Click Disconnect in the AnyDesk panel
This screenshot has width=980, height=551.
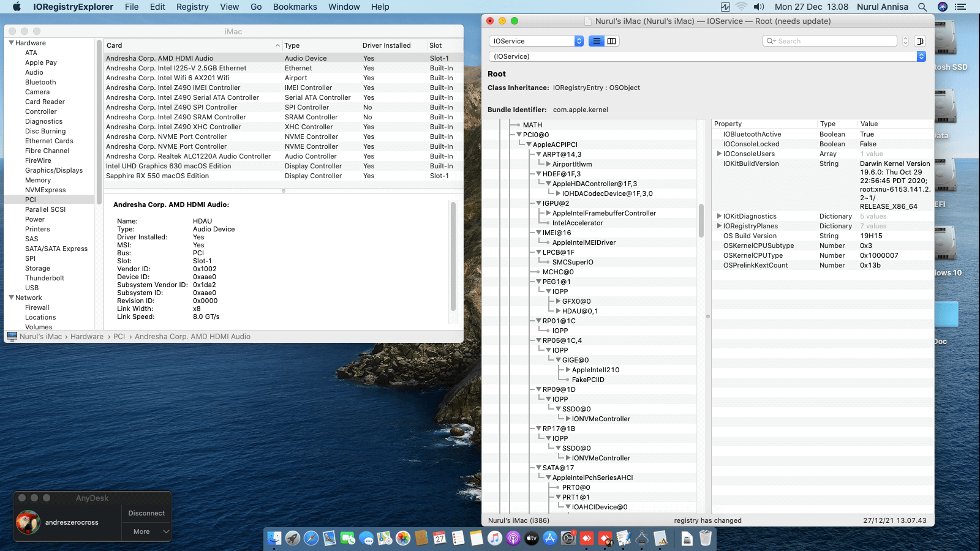click(x=146, y=513)
